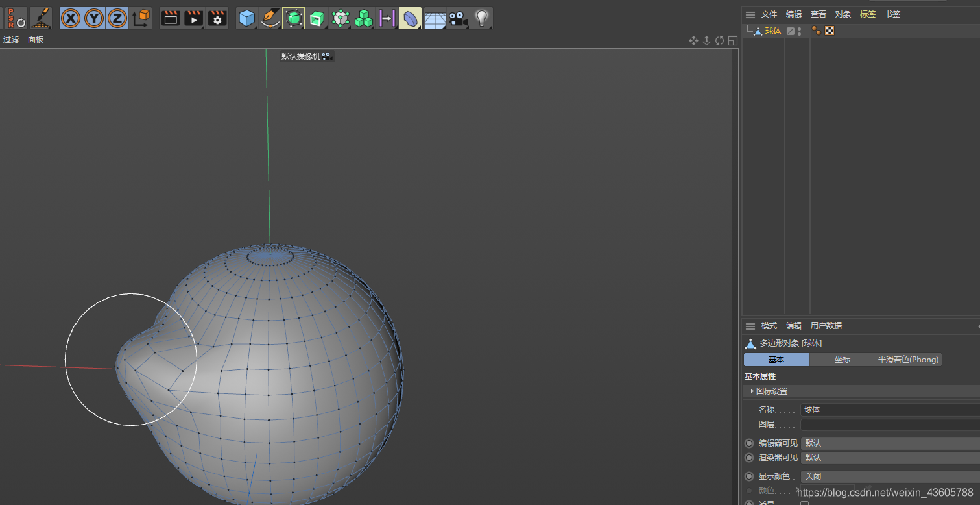The width and height of the screenshot is (980, 505).
Task: Select the spline pen tool
Action: point(270,18)
